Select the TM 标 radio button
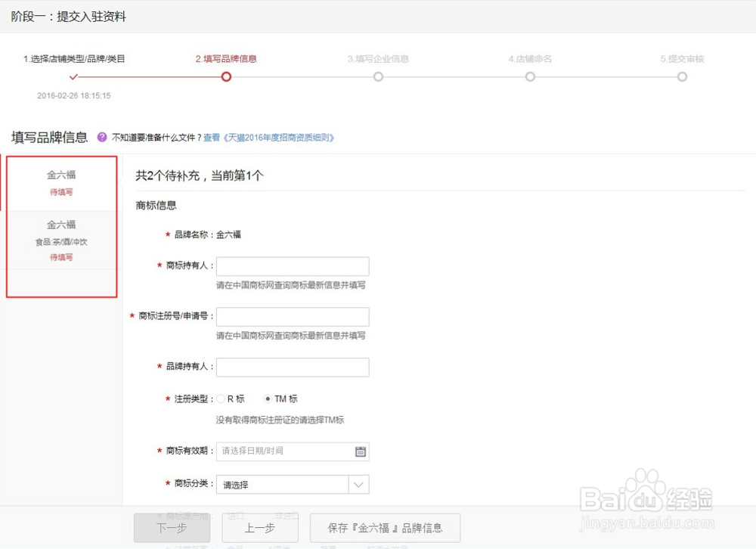 pyautogui.click(x=268, y=399)
